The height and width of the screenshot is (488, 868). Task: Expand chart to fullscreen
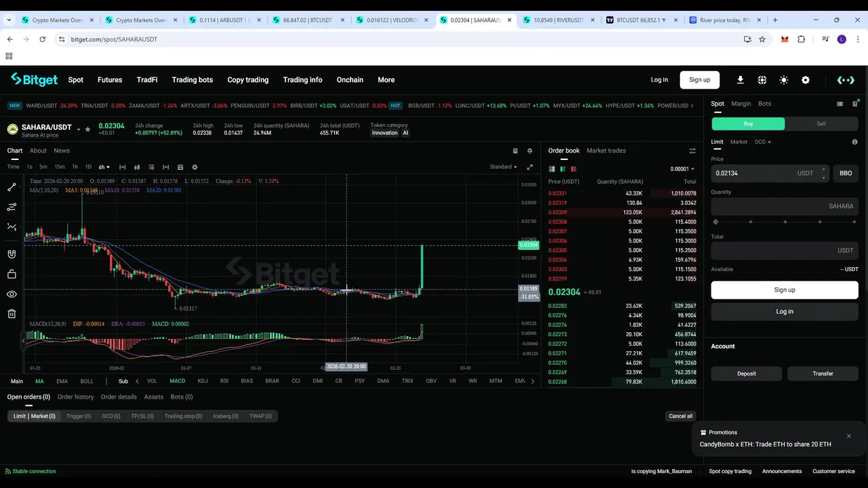pos(530,167)
